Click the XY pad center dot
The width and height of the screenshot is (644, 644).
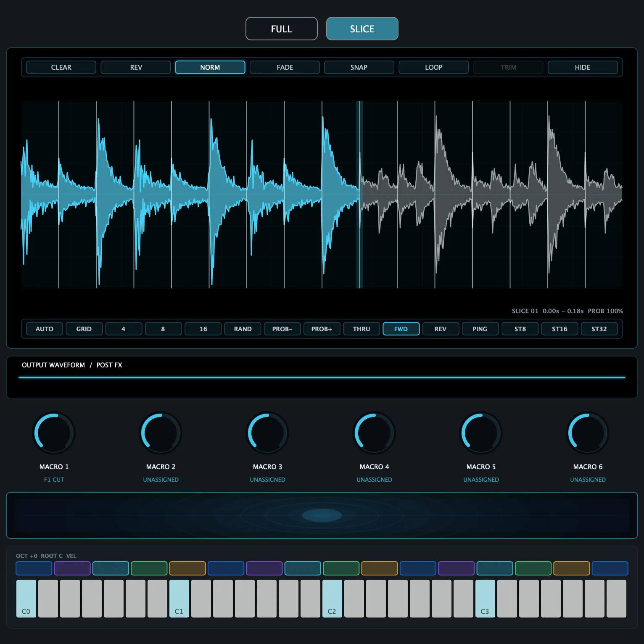tap(322, 515)
